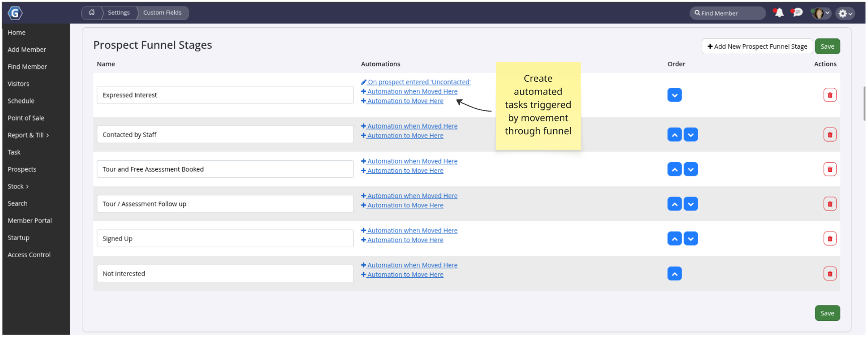868x337 pixels.
Task: Add Automation when Moved Here for Not Interested
Action: tap(409, 265)
